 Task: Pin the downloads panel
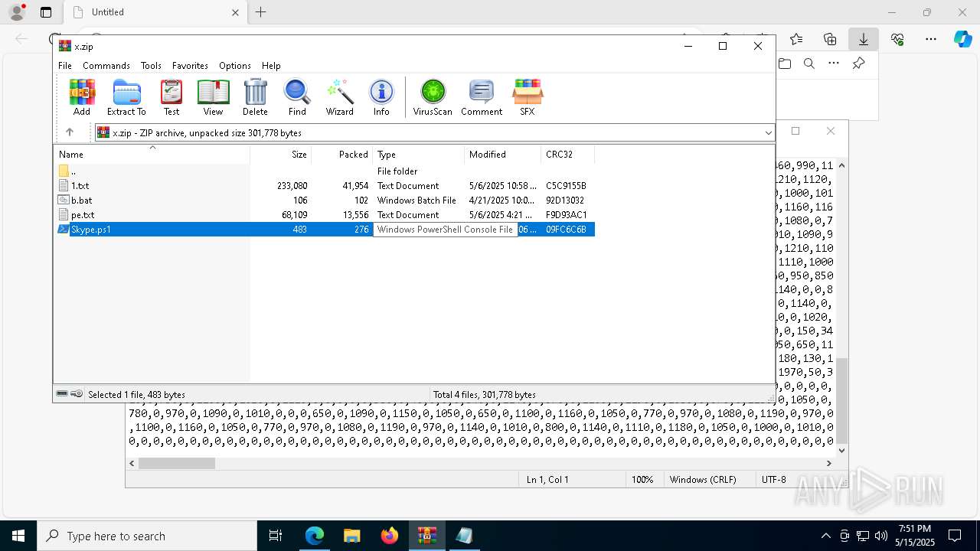pos(858,64)
